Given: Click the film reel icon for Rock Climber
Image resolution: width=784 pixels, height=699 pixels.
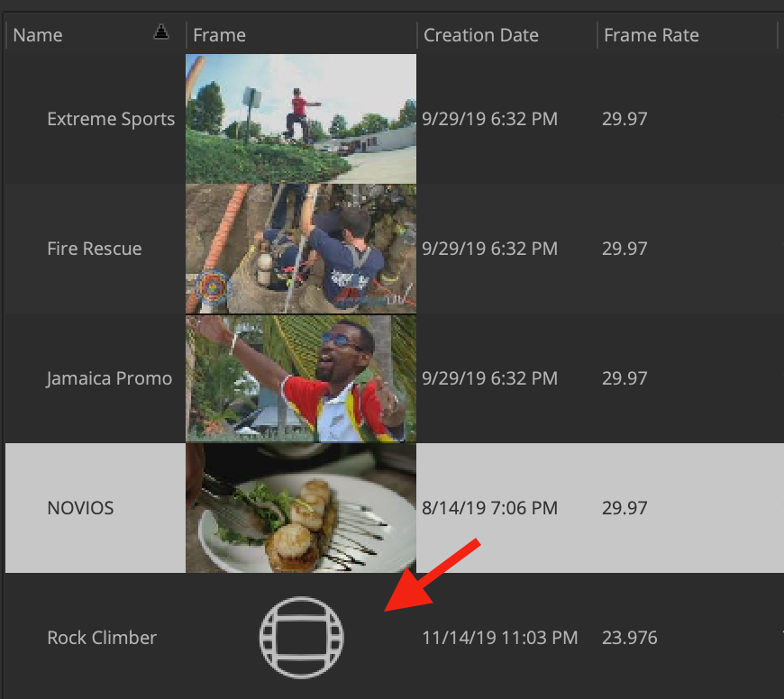Looking at the screenshot, I should (x=302, y=637).
